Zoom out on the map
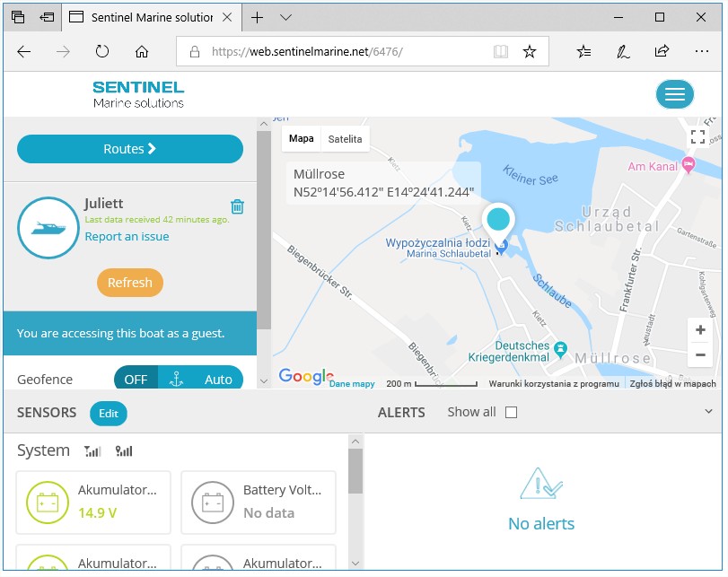This screenshot has width=728, height=577. (x=700, y=355)
